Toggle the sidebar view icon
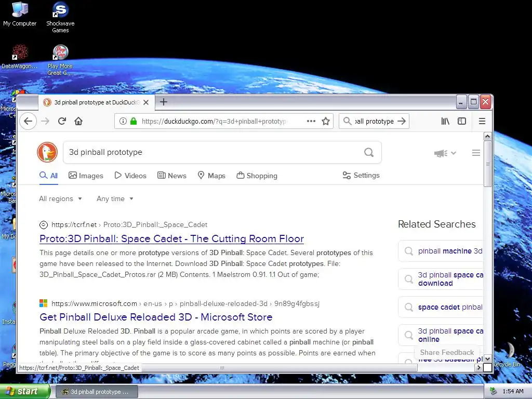The height and width of the screenshot is (399, 532). [462, 121]
